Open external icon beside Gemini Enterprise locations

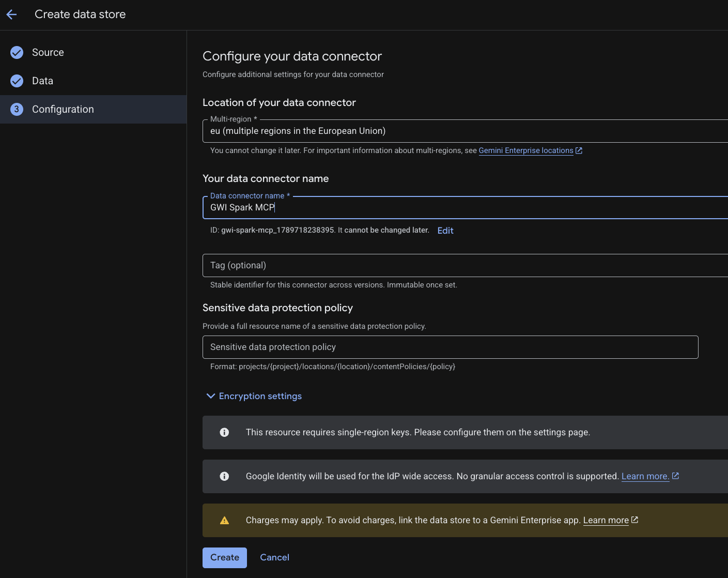coord(579,150)
